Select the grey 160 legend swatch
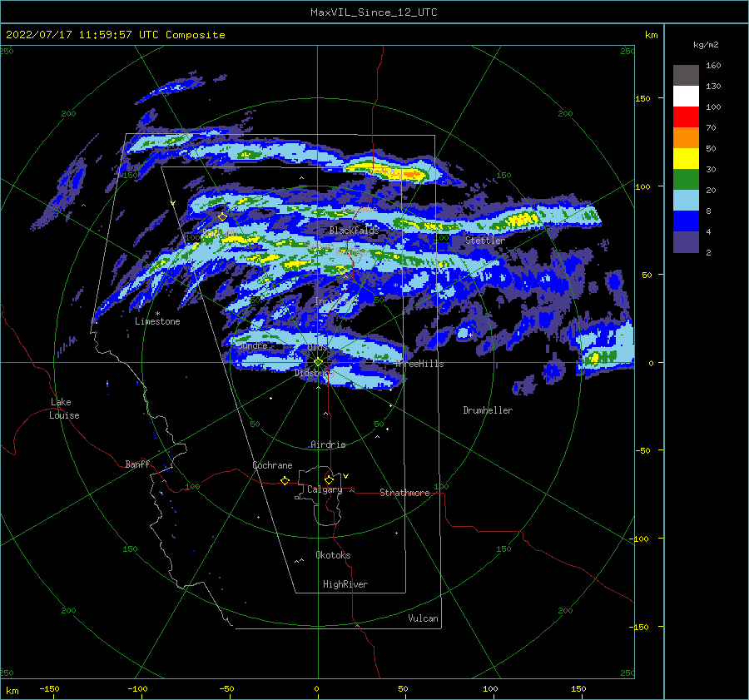749x700 pixels. 686,75
